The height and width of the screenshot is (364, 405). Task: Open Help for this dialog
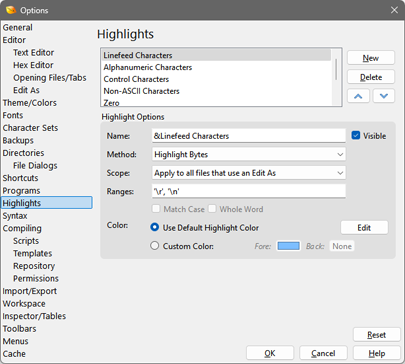tap(377, 353)
